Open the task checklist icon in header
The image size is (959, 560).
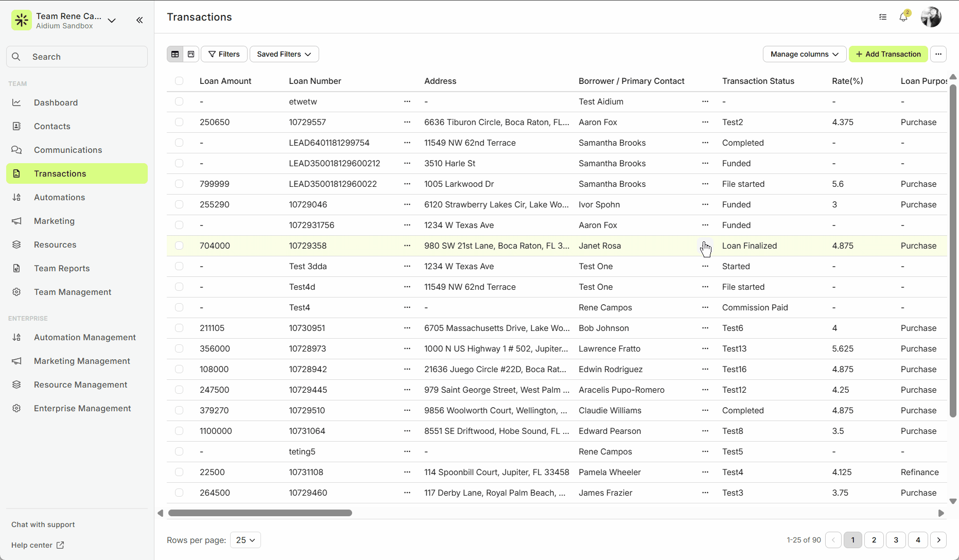[x=883, y=17]
